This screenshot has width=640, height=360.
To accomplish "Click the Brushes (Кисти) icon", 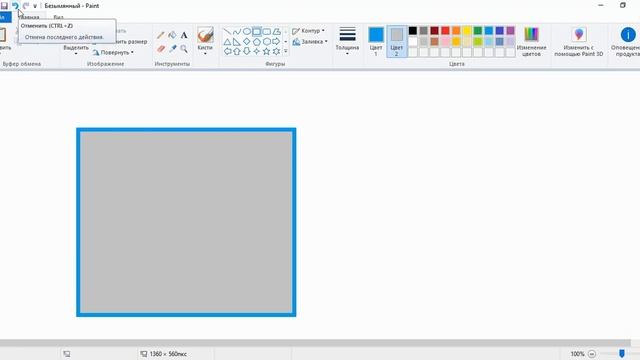I will pos(205,35).
